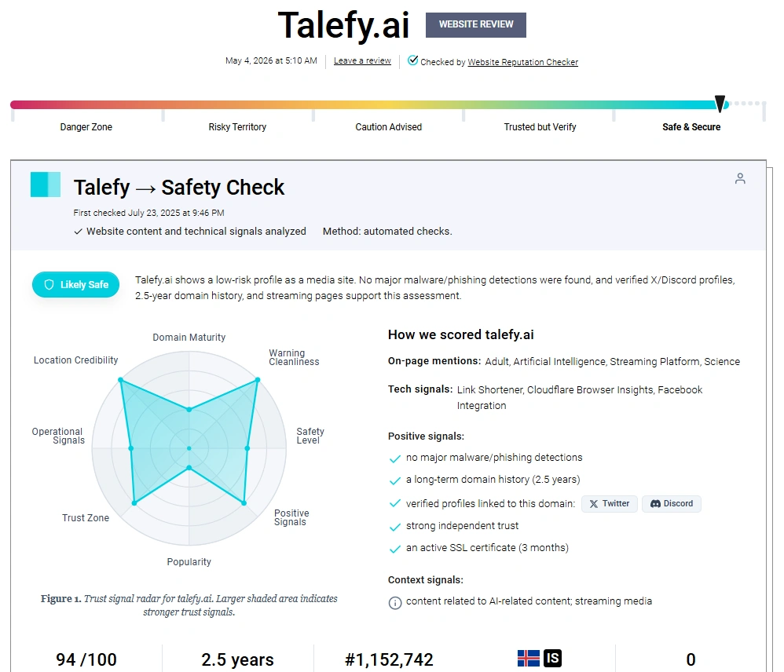The image size is (784, 672).
Task: Click the verified checkmark beside Checked by
Action: coord(412,60)
